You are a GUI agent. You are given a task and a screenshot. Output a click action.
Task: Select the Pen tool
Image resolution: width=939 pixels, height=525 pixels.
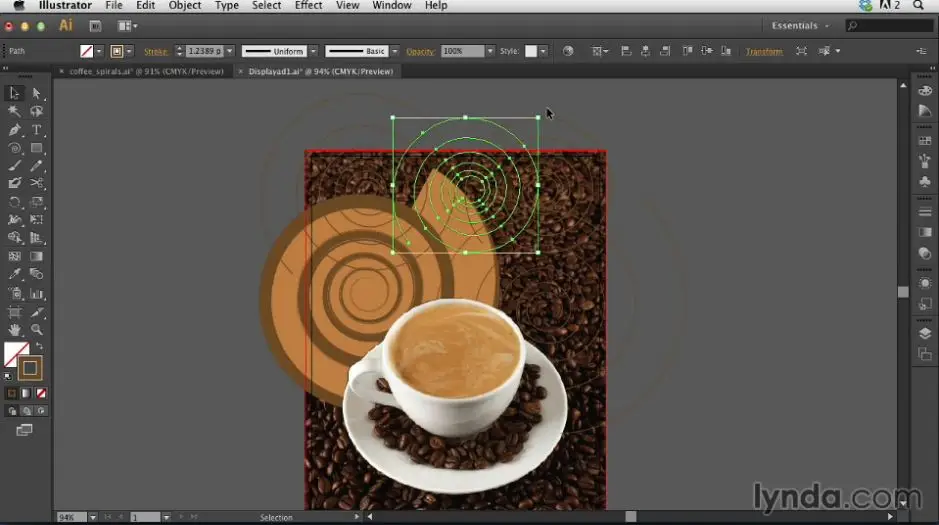click(14, 130)
